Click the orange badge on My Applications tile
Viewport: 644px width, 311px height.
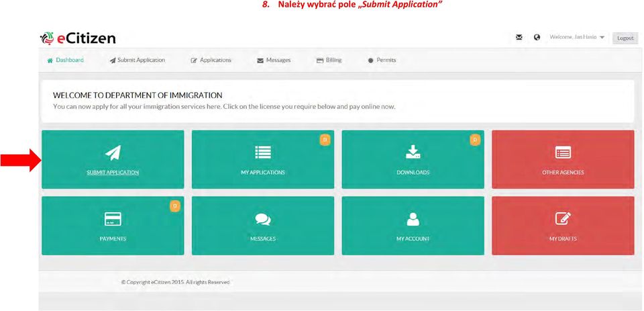click(325, 140)
